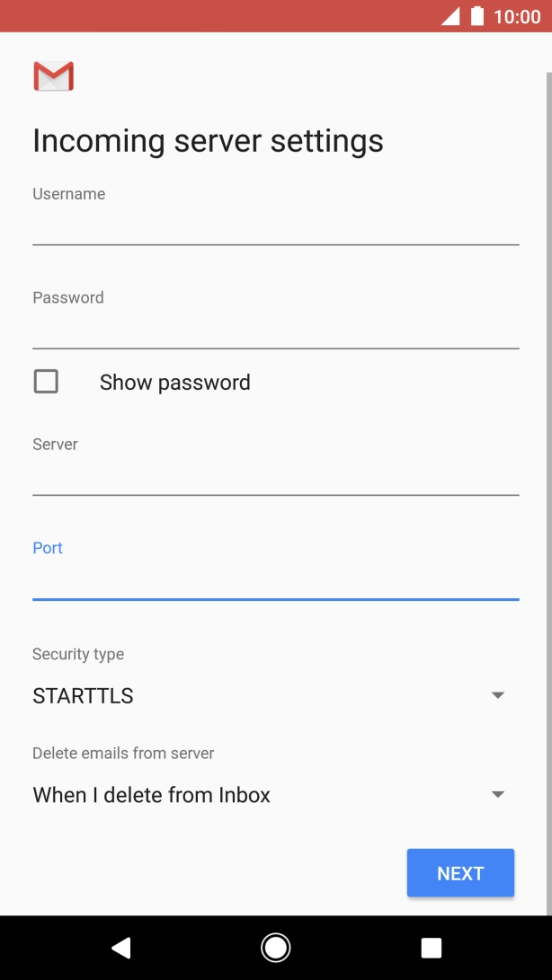Click the Security type dropdown arrow
Viewport: 552px width, 980px height.
point(498,693)
